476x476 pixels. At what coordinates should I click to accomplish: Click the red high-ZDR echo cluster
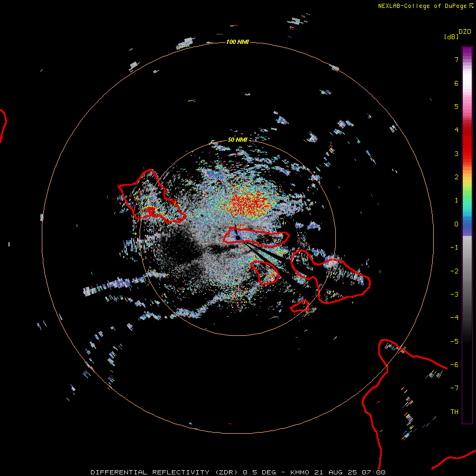point(249,204)
